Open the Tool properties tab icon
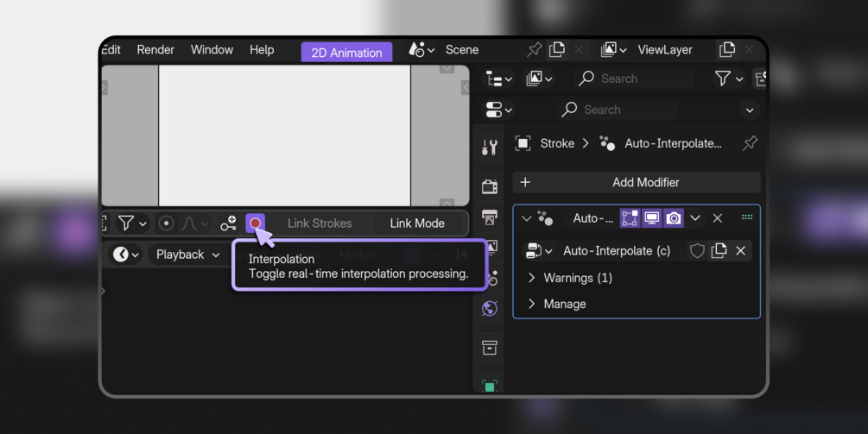Screen dimensions: 868x434 click(490, 148)
